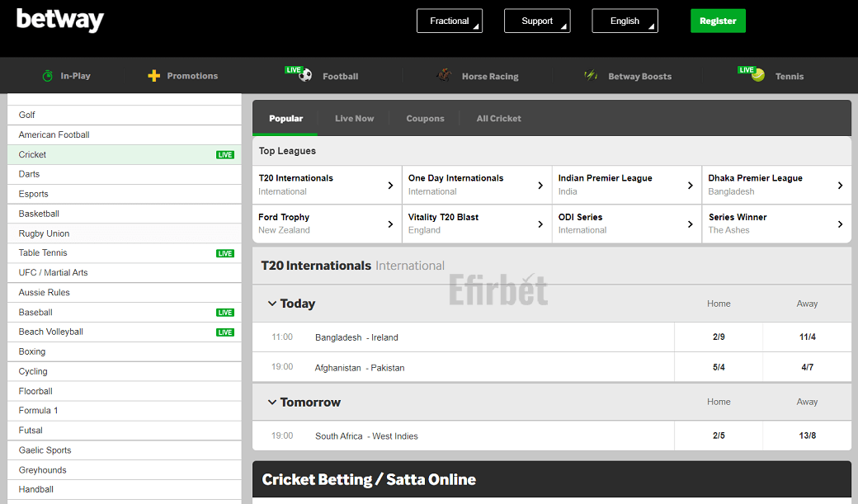Open the Horse Racing menu item
The width and height of the screenshot is (858, 504).
pyautogui.click(x=490, y=76)
